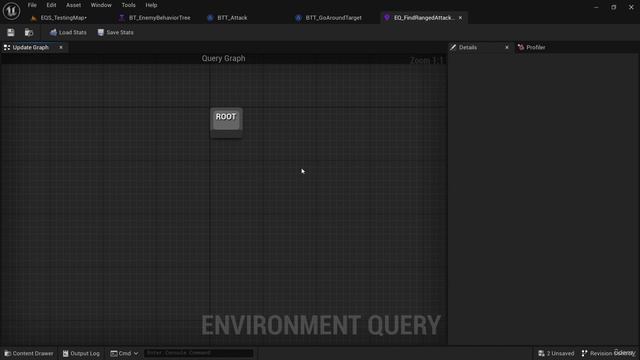Click the Profiler tab icon
This screenshot has width=640, height=360.
click(x=521, y=47)
